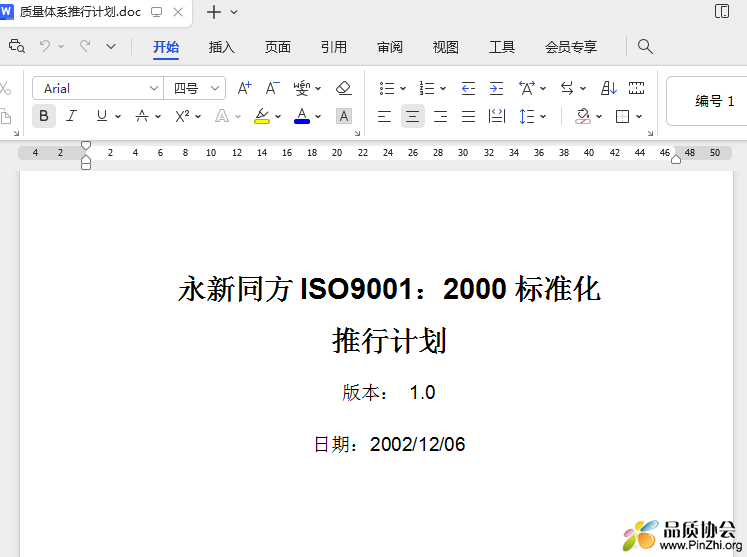747x557 pixels.
Task: Toggle Underline formatting
Action: 101,116
